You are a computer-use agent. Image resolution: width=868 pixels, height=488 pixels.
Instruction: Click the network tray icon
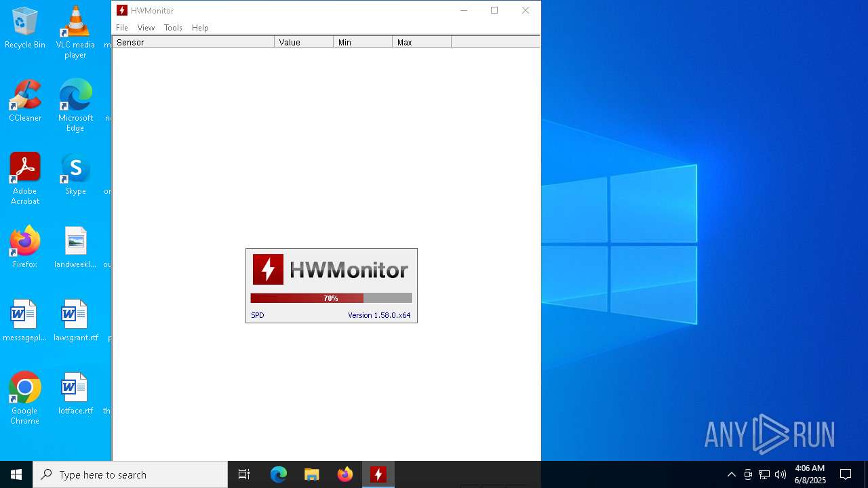[x=764, y=474]
